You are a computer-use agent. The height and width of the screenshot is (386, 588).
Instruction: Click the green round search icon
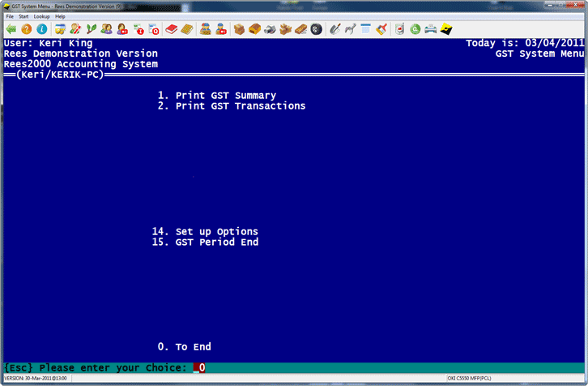coord(415,29)
